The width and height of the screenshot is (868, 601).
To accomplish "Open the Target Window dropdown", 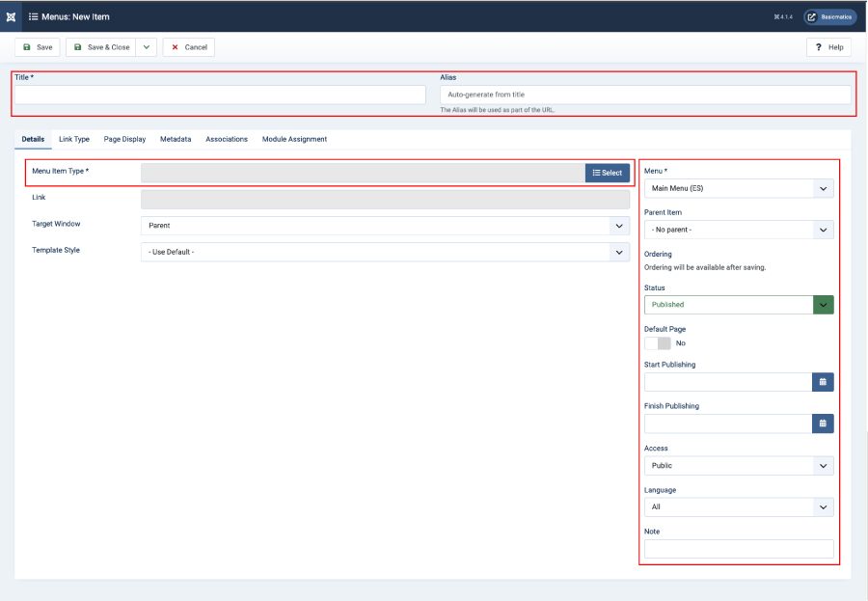I will click(x=385, y=226).
